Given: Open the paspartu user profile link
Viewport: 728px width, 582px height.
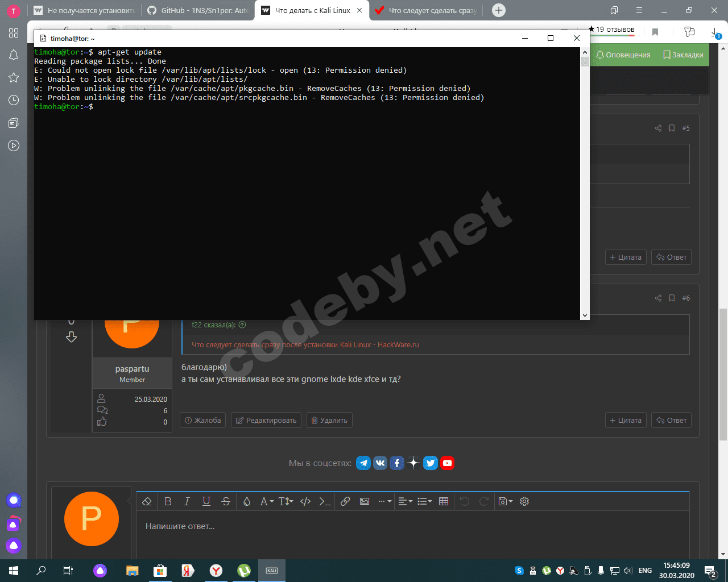Looking at the screenshot, I should (132, 369).
